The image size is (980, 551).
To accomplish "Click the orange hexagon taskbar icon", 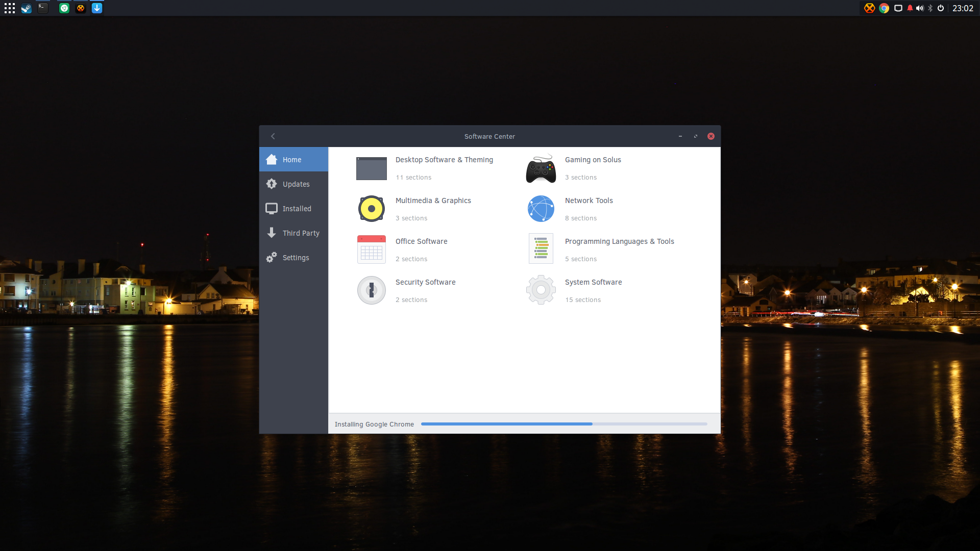I will point(81,8).
